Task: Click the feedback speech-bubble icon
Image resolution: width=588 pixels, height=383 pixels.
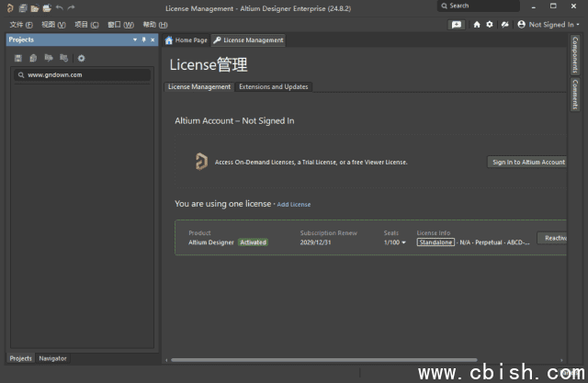Action: tap(457, 25)
